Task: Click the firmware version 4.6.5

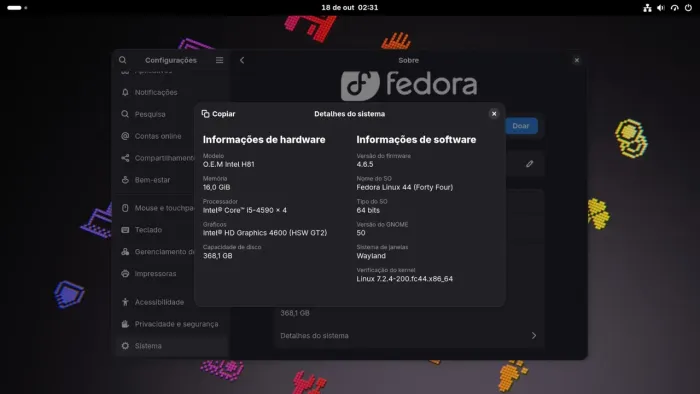Action: (x=365, y=164)
